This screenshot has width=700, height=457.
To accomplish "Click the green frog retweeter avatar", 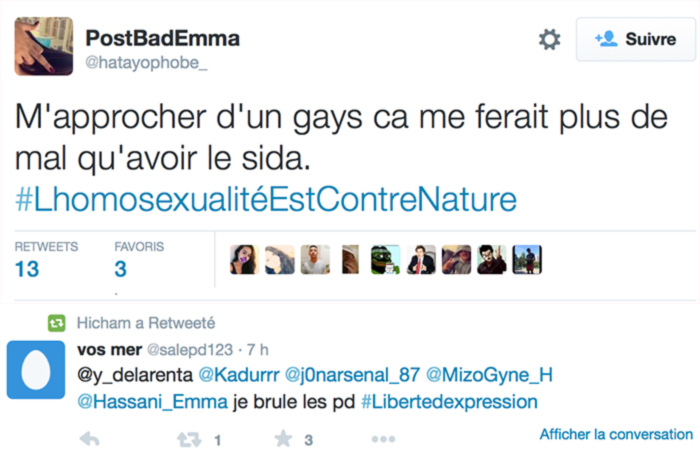I will pyautogui.click(x=385, y=259).
